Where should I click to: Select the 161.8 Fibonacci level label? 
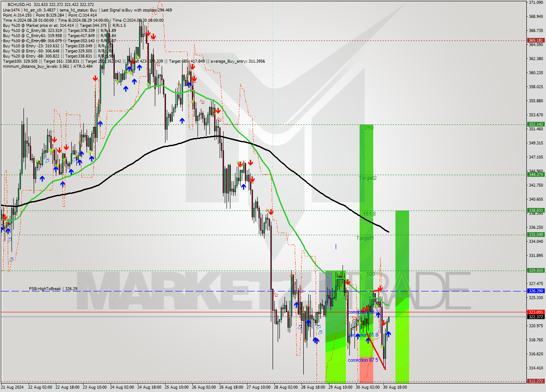coord(369,213)
